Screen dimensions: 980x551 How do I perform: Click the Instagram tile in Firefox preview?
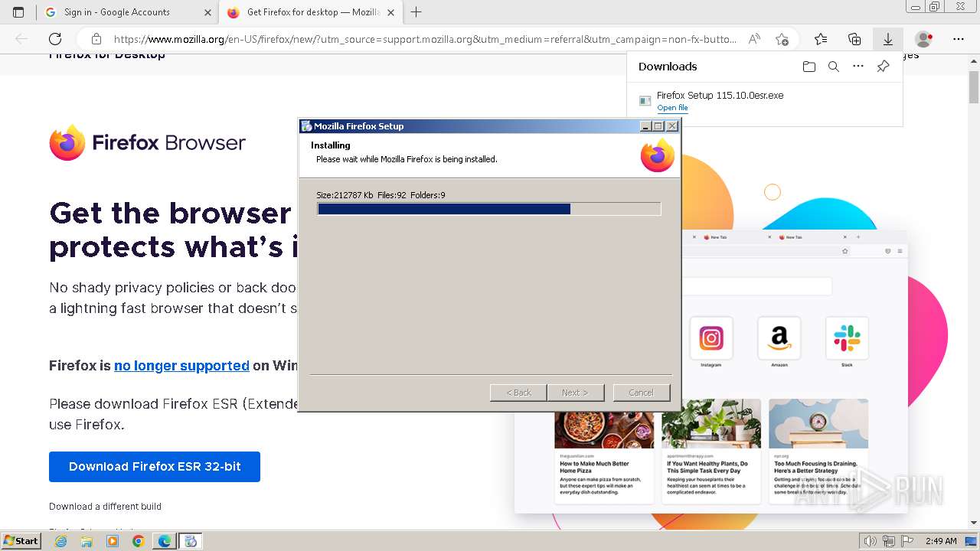click(x=711, y=338)
